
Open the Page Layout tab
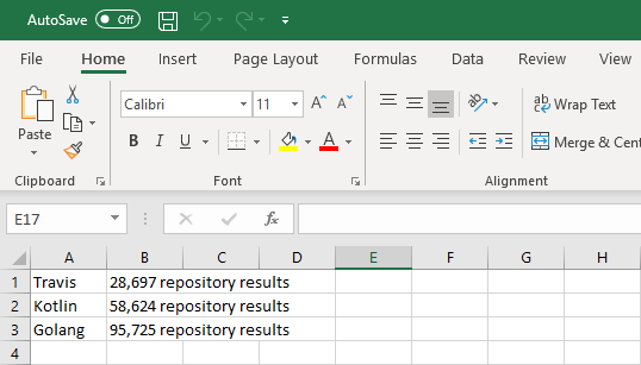click(276, 60)
